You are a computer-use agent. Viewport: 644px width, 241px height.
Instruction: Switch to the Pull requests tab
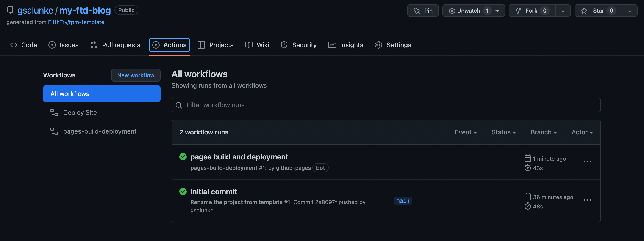115,45
